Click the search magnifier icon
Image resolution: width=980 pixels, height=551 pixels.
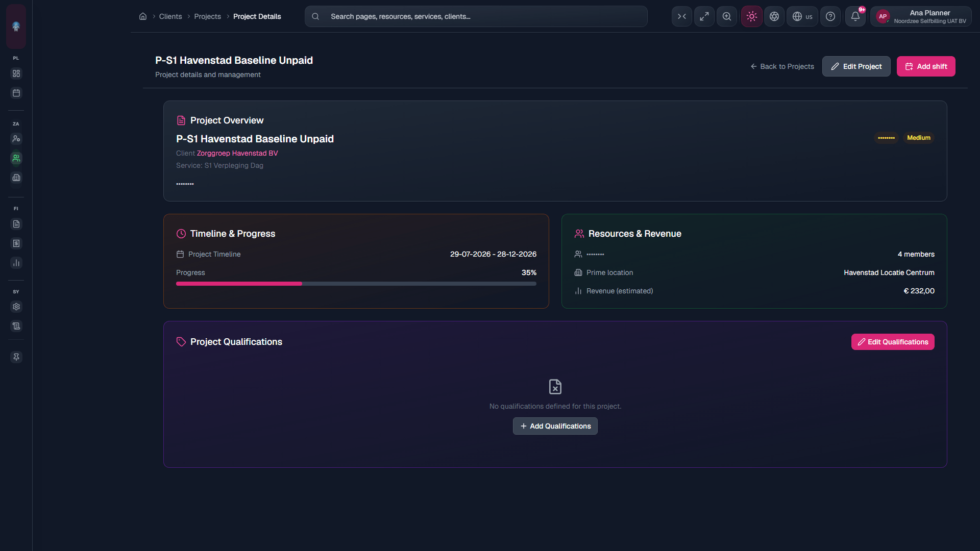click(x=315, y=16)
